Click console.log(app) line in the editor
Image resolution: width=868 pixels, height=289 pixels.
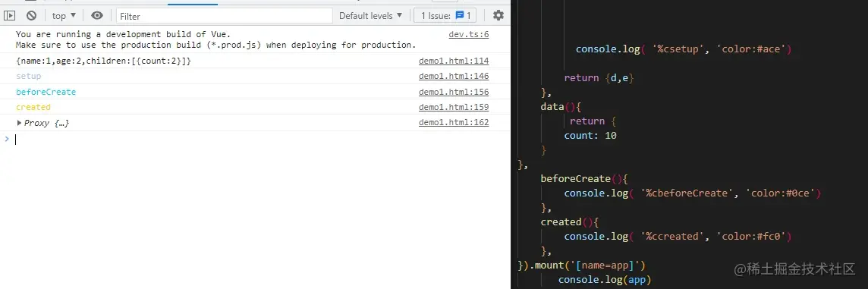pyautogui.click(x=605, y=280)
